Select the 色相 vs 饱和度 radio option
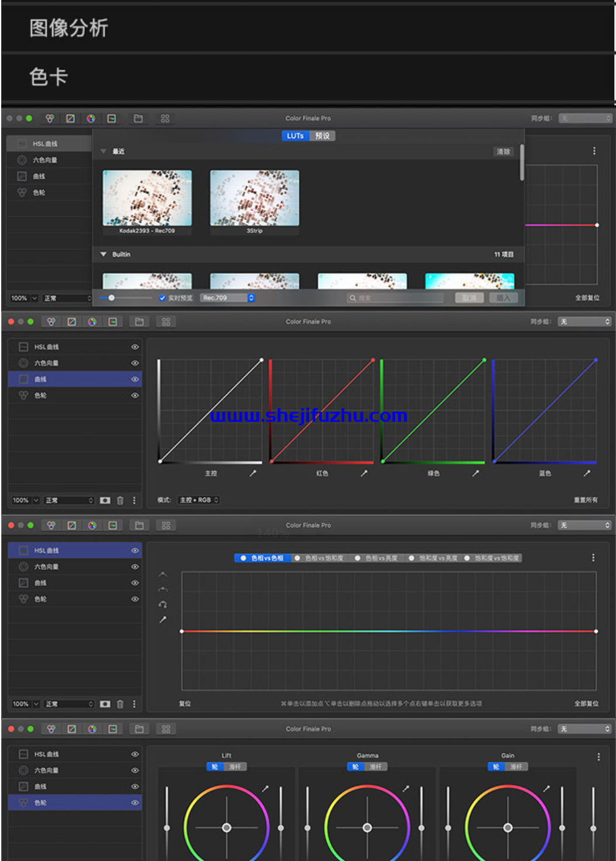Viewport: 616px width, 861px height. 319,558
